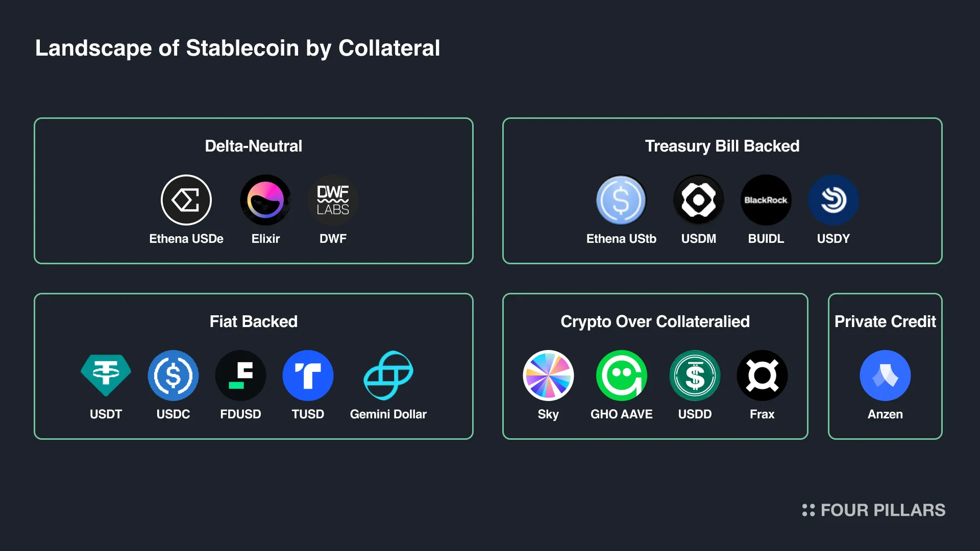Select the green GHO AAVE icon
Image resolution: width=980 pixels, height=551 pixels.
pos(622,375)
